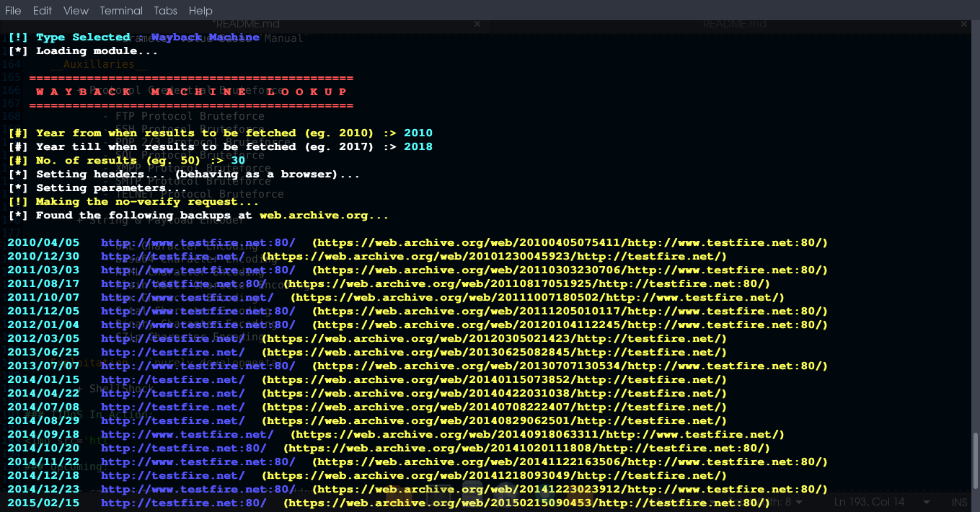Click the date 2013/06/25 in the results
Viewport: 980px width, 512px height.
pos(43,353)
